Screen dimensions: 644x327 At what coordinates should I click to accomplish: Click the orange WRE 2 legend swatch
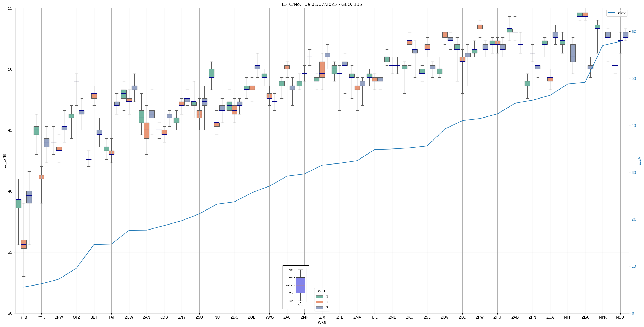tap(319, 302)
